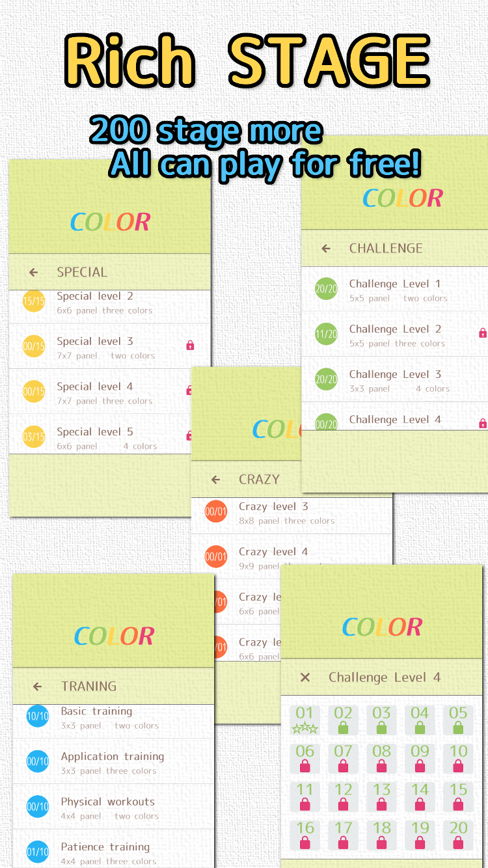Tap the 03/15 yellow progress badge
This screenshot has width=488, height=868.
click(33, 437)
